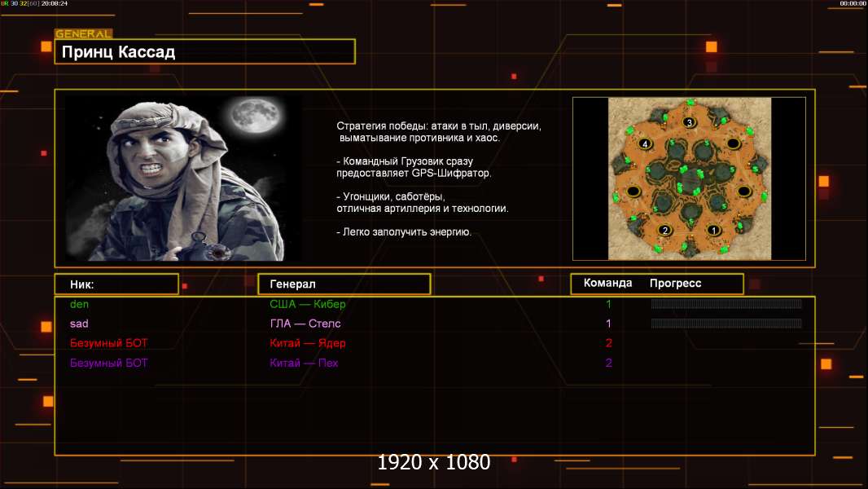This screenshot has width=868, height=489.
Task: Click 'Китай — Ядер' general entry
Action: coord(307,343)
